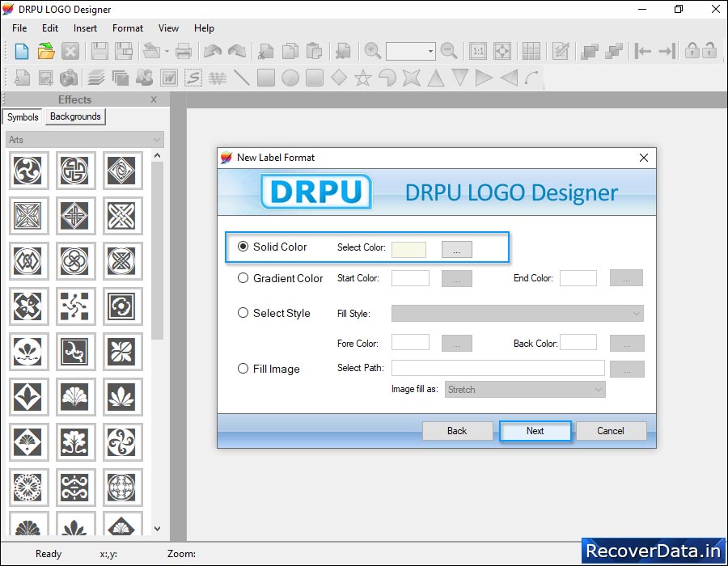
Task: Open the Image fill as Stretch dropdown
Action: 525,389
